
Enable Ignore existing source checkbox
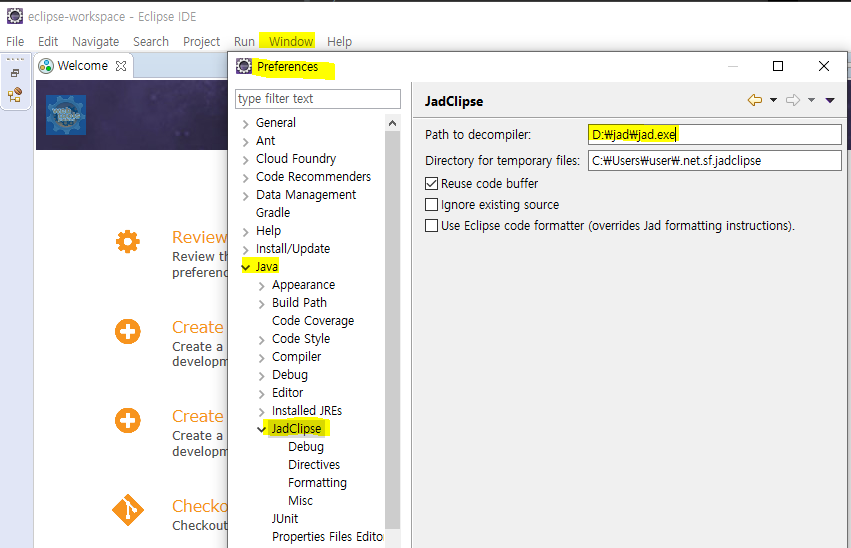point(431,205)
